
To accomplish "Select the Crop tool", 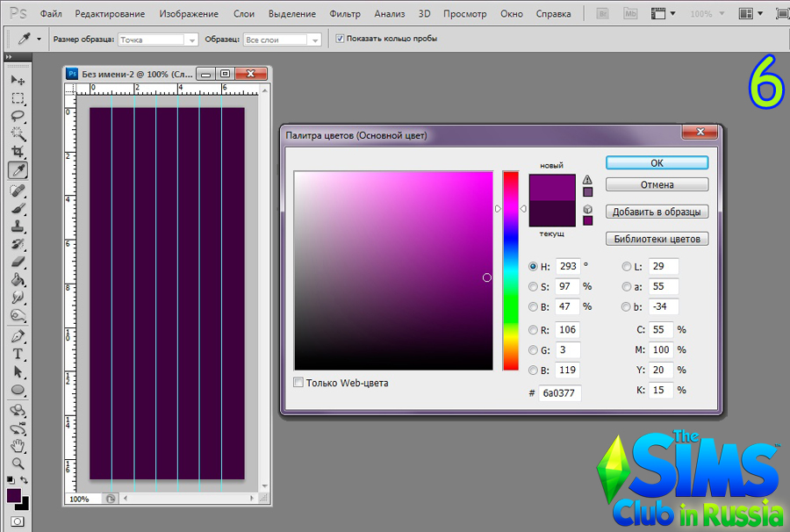I will [18, 152].
